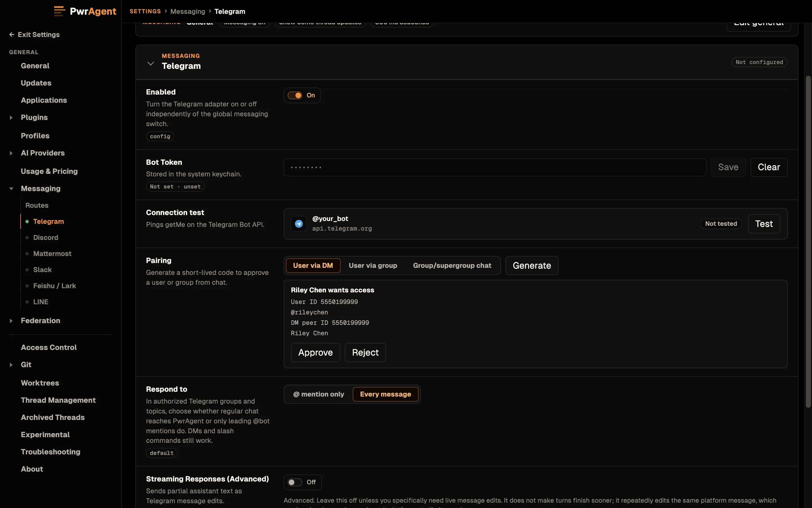Choose @ mention only response mode
Viewport: 812px width, 508px height.
click(x=318, y=394)
